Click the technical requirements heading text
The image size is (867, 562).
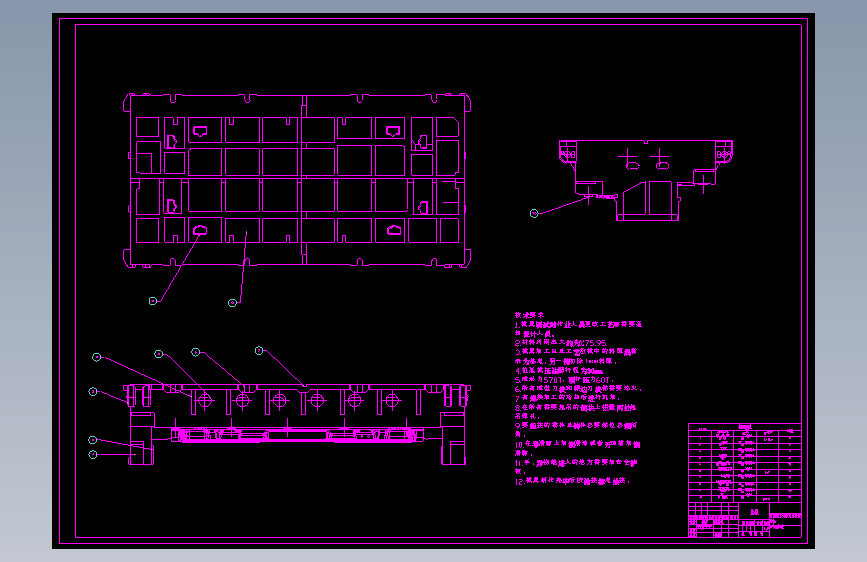529,315
